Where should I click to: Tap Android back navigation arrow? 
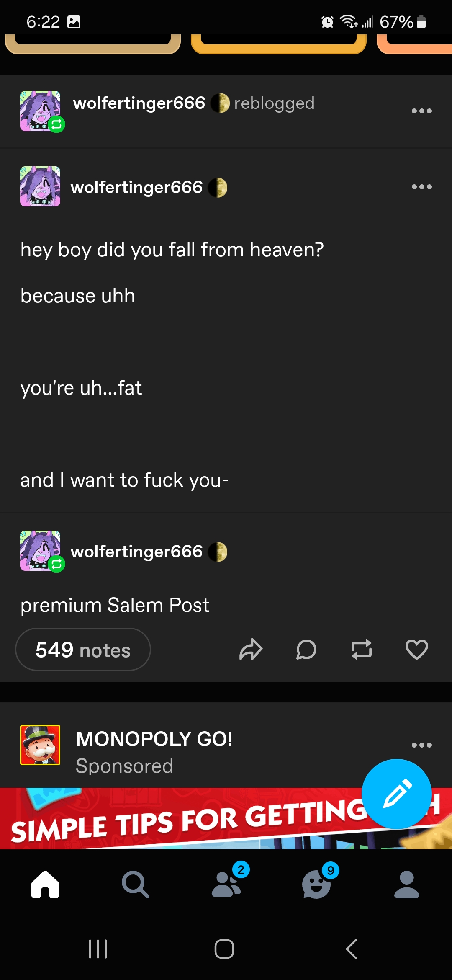pos(352,949)
